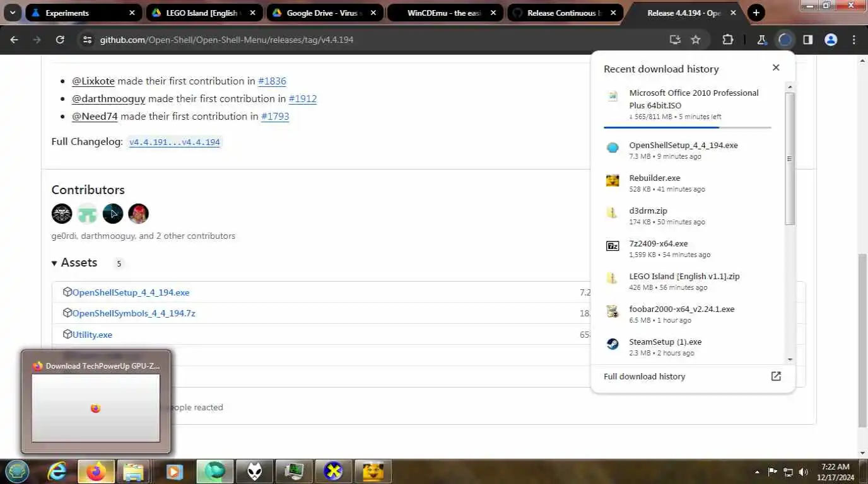Bookmark this page with the star
The height and width of the screenshot is (484, 868).
click(x=696, y=40)
